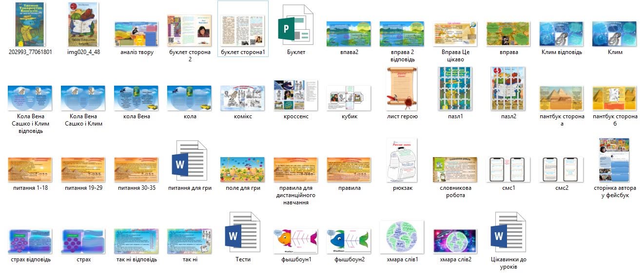Image resolution: width=644 pixels, height=273 pixels.
Task: Select the хмара слів2 word cloud image
Action: [455, 240]
